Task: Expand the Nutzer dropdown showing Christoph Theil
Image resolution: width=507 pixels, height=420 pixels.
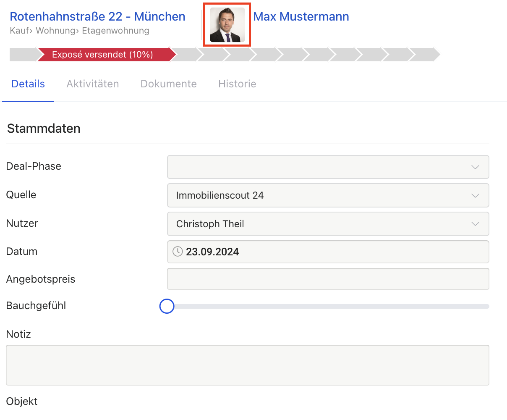Action: [x=327, y=224]
